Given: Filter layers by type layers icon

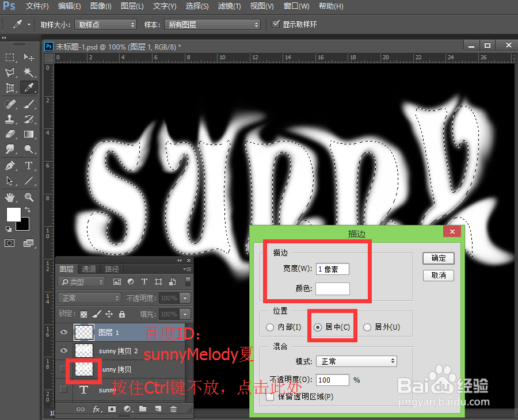Looking at the screenshot, I should click(x=144, y=281).
